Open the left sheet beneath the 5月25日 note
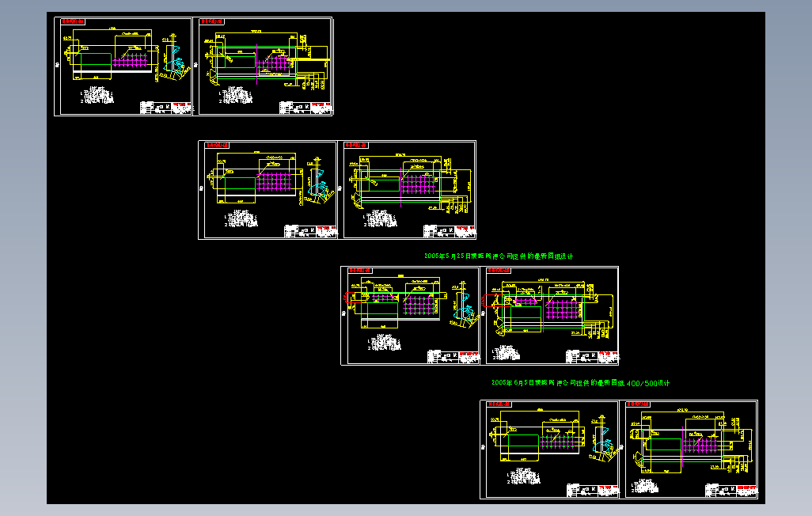 point(410,316)
